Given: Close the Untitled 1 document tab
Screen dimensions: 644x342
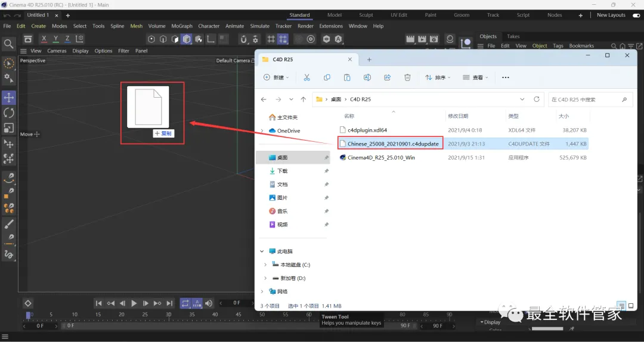Looking at the screenshot, I should pos(57,15).
